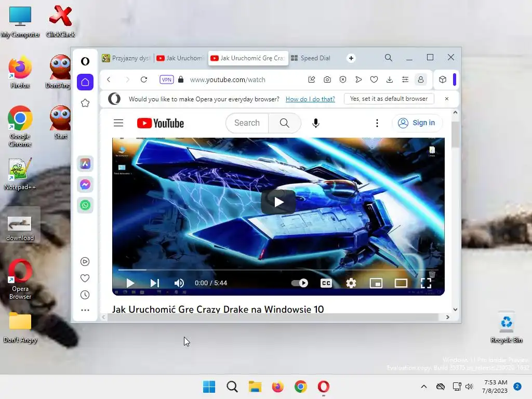This screenshot has height=399, width=532.
Task: Click the YouTube Search field
Action: click(247, 123)
